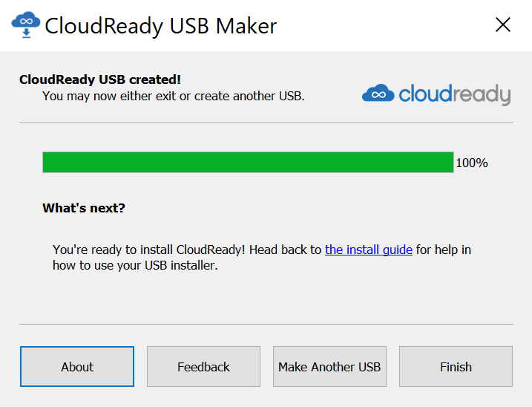
Task: Click the separator line above the buttons
Action: coord(266,324)
